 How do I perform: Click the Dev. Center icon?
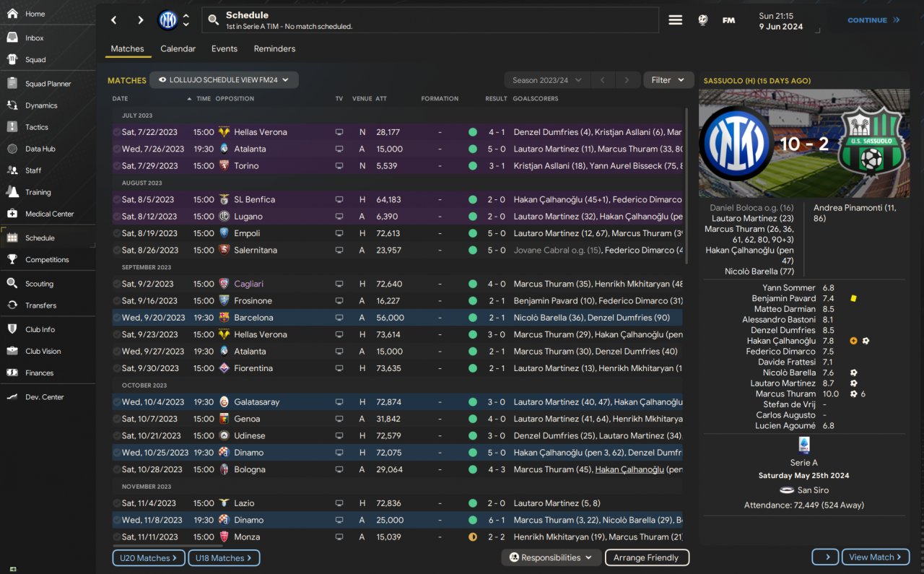12,397
